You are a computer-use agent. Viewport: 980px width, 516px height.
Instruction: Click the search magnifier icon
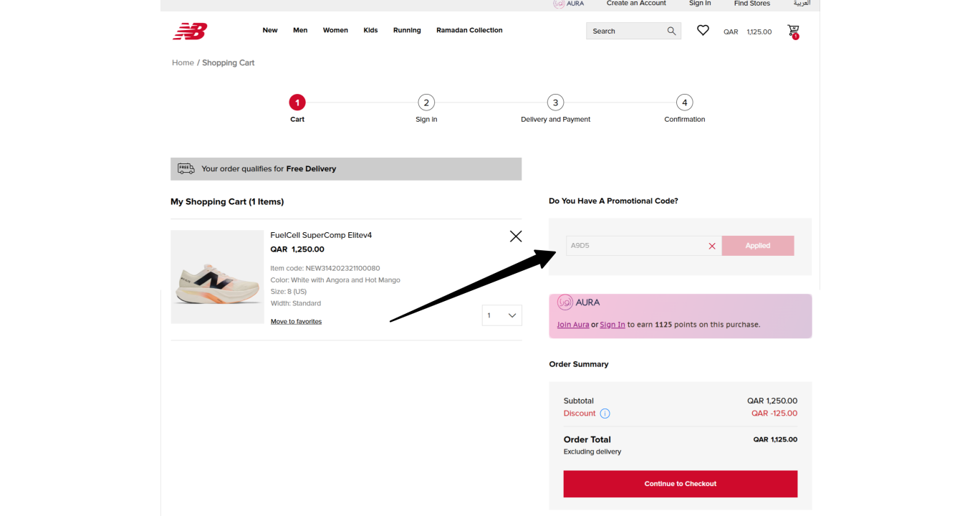tap(671, 31)
